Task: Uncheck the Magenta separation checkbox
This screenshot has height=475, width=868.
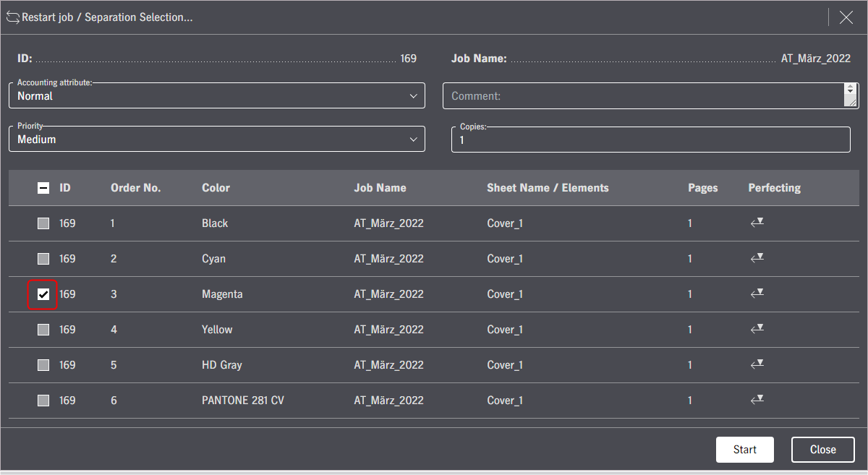Action: point(43,294)
